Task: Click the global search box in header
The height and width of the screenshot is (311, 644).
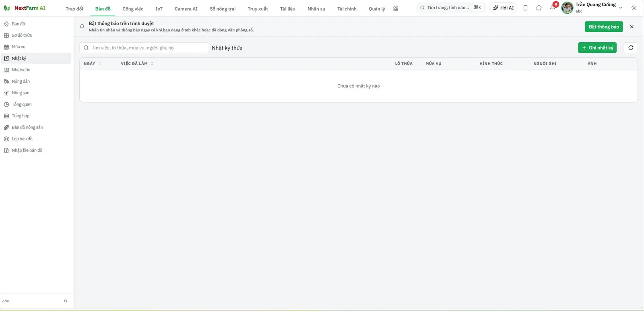Action: [x=450, y=8]
